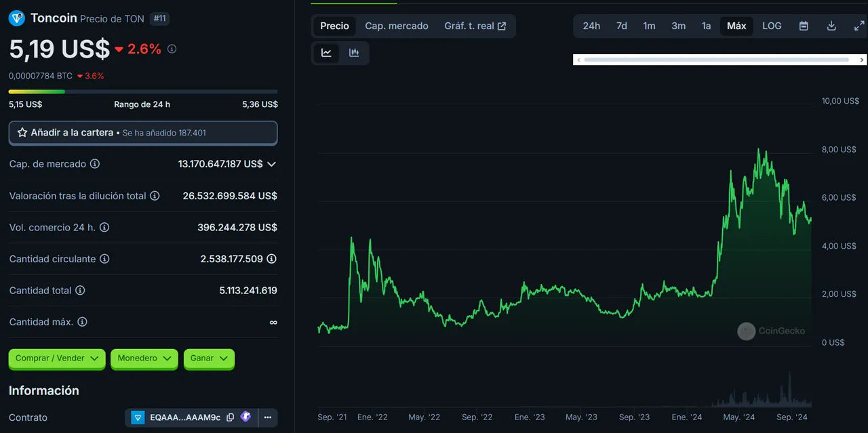Open Gráf. t. real external chart
This screenshot has width=868, height=433.
coord(475,26)
